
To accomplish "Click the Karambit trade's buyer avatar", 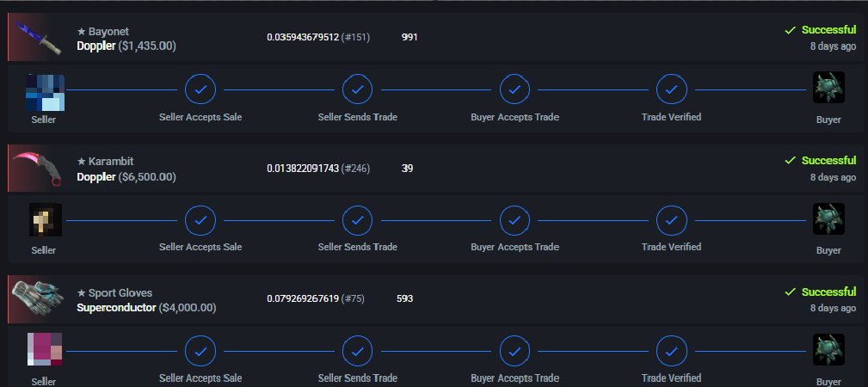I will [x=828, y=218].
